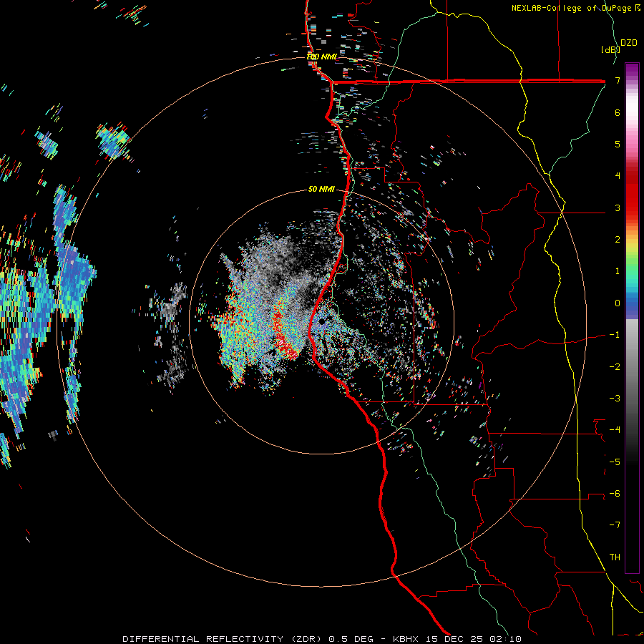Click the Differential Reflectivity caption at bottom

[x=321, y=639]
